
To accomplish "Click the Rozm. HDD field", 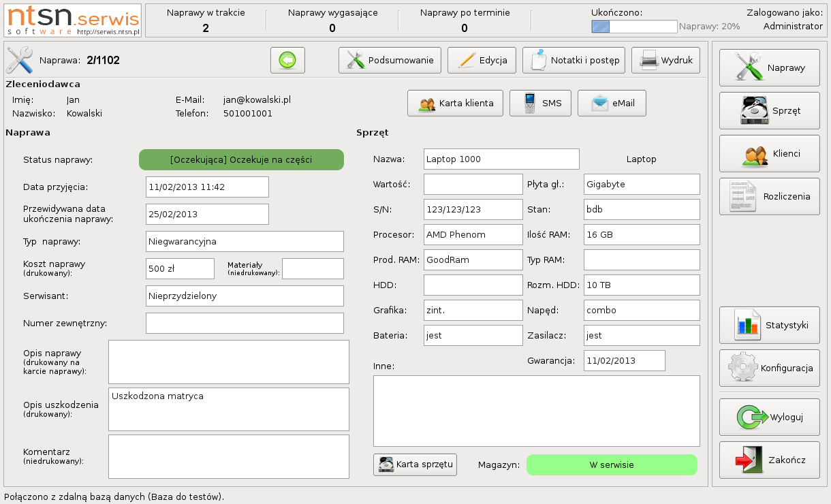I will pyautogui.click(x=642, y=285).
